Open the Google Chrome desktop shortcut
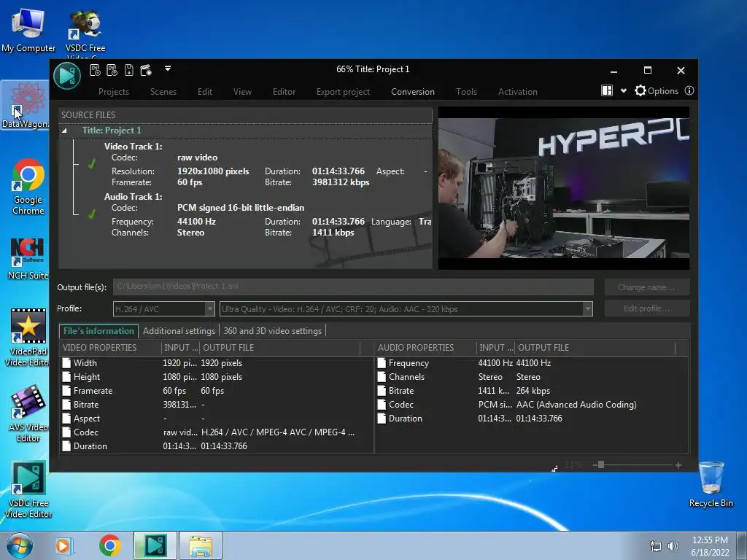The width and height of the screenshot is (747, 560). (x=28, y=187)
